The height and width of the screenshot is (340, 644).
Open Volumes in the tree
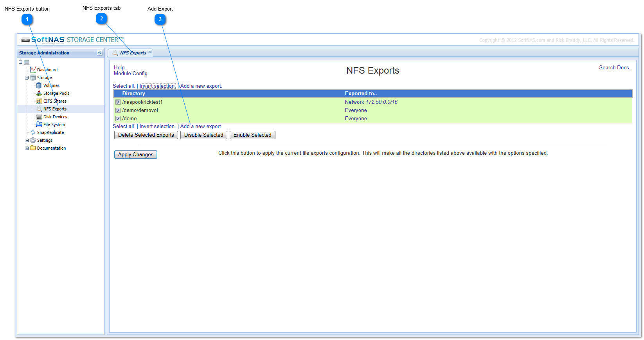click(51, 85)
